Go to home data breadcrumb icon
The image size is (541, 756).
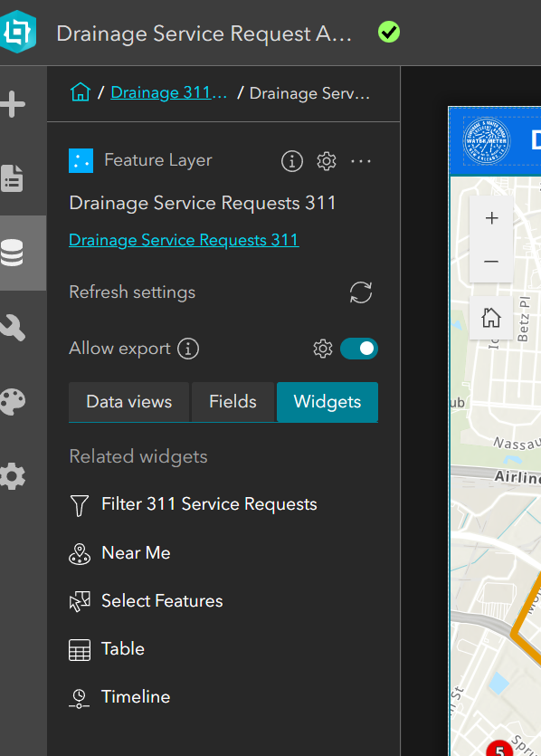(81, 92)
